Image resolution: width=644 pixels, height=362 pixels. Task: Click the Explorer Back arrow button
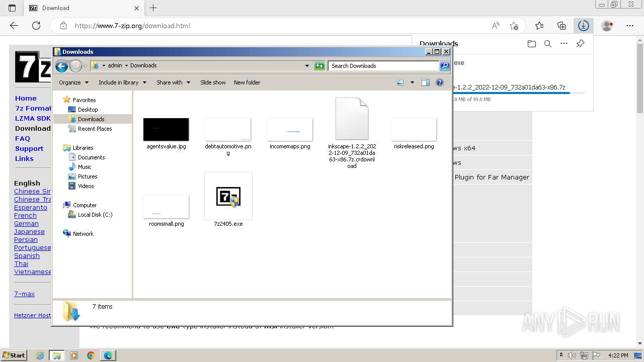click(x=61, y=66)
